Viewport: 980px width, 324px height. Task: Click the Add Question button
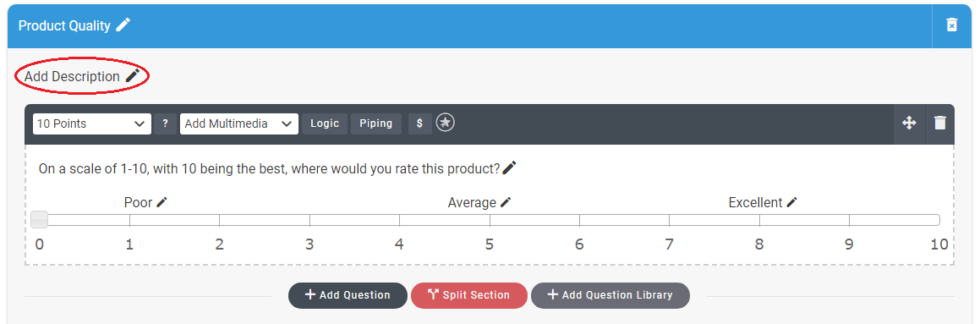coord(348,295)
